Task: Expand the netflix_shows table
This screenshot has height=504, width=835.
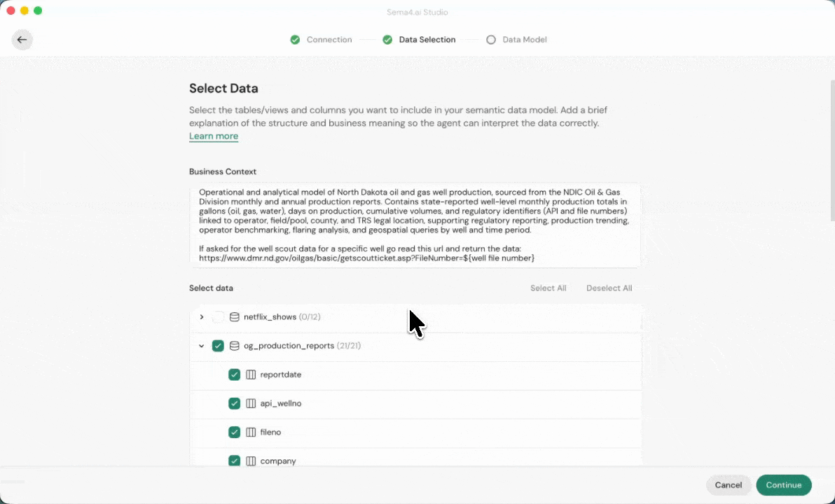Action: pyautogui.click(x=202, y=317)
